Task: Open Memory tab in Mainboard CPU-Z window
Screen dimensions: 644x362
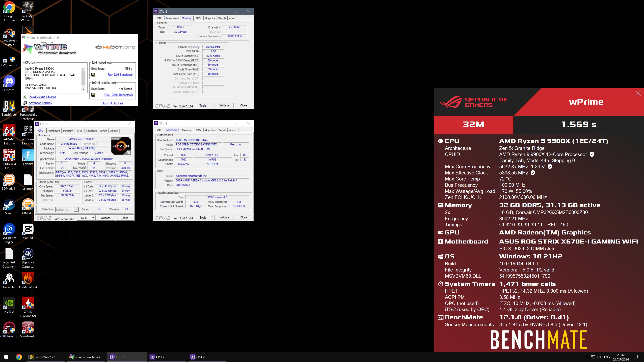Action: (x=187, y=130)
